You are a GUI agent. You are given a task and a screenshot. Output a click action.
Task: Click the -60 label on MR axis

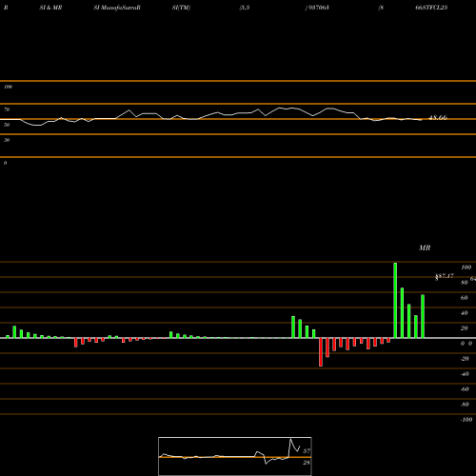coord(465,389)
